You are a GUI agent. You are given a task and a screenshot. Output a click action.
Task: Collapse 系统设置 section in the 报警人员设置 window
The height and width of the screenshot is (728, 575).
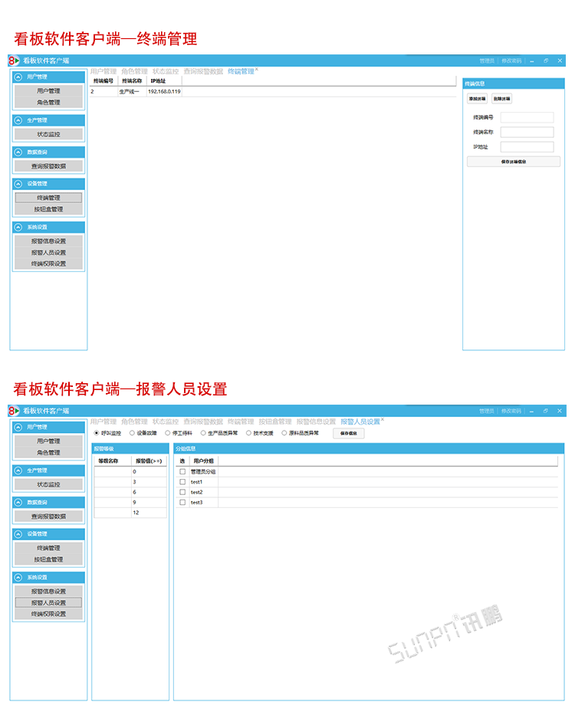pos(18,578)
